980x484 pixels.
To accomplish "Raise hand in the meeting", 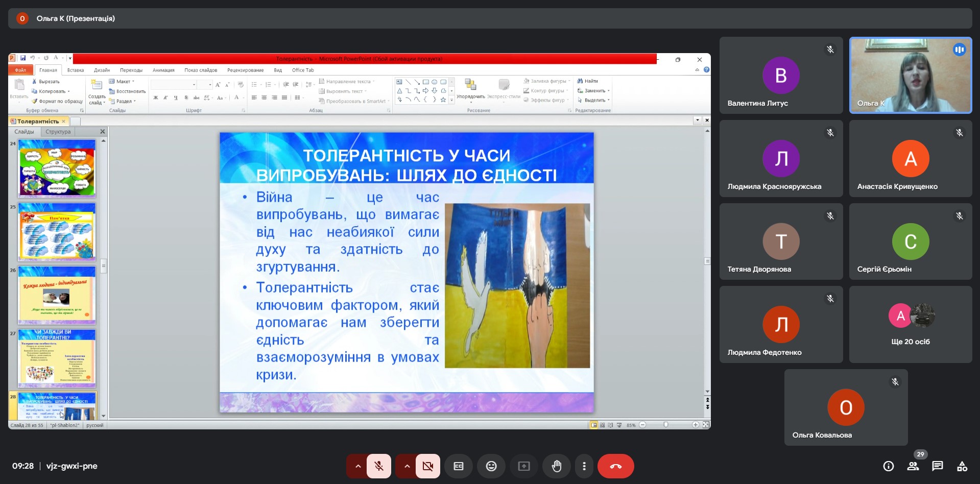I will (x=557, y=466).
